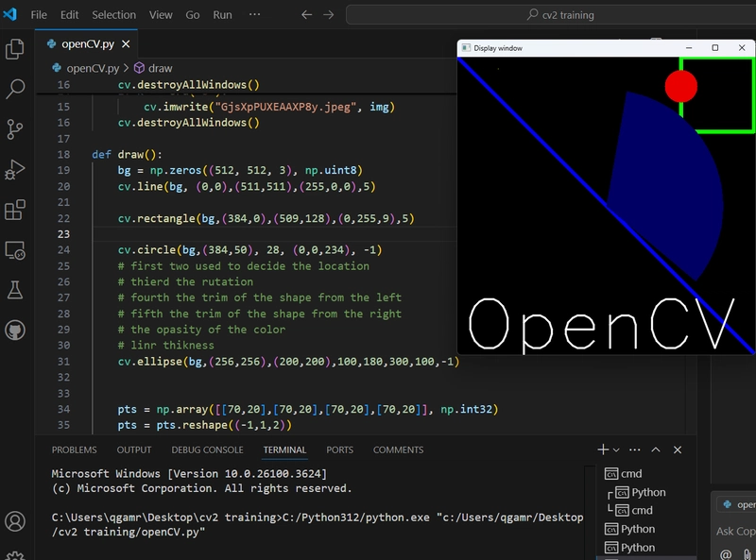Click the def draw(): line of code
Screen dimensions: 756x560
(128, 155)
